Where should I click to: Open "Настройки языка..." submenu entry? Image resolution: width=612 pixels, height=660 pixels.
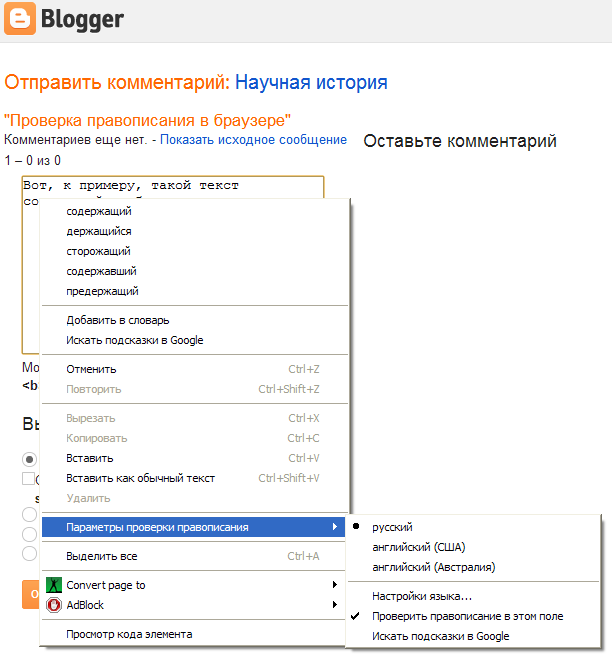click(x=473, y=596)
